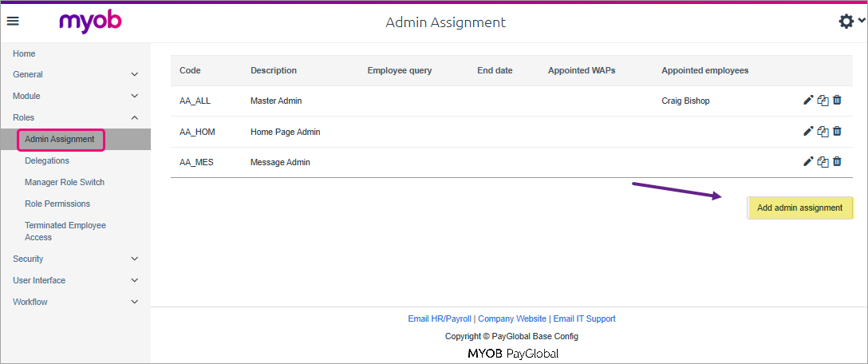Edit the AA_MES Message Admin row
868x364 pixels.
(x=808, y=162)
